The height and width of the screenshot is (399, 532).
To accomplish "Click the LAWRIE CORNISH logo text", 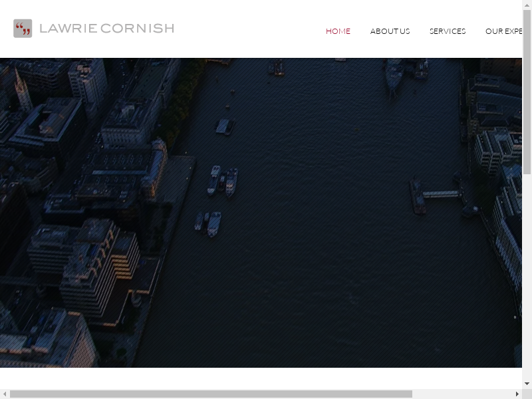I will point(106,29).
